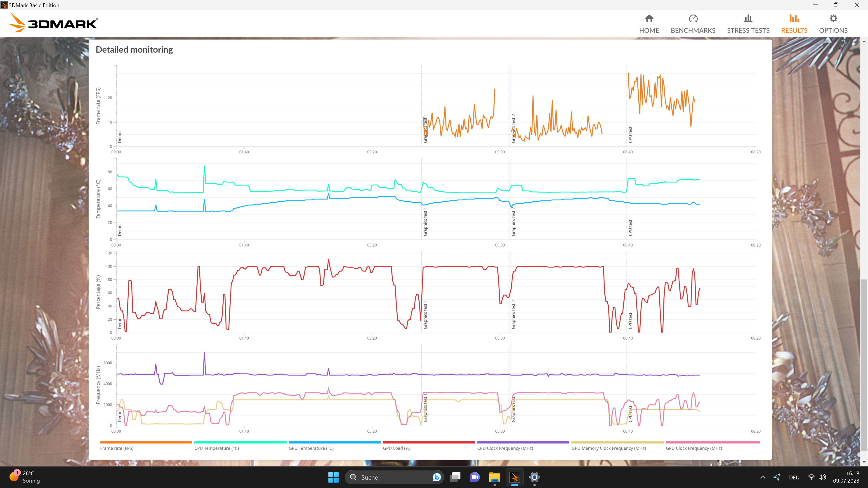Toggle GPU Memory Clock Frequency legend

click(x=608, y=448)
